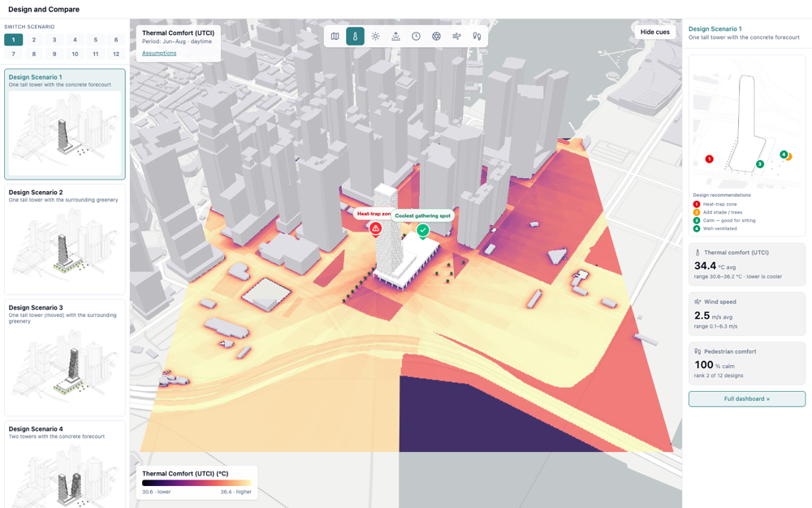The image size is (812, 508).
Task: Click green marker 4 on site plan
Action: (x=784, y=154)
